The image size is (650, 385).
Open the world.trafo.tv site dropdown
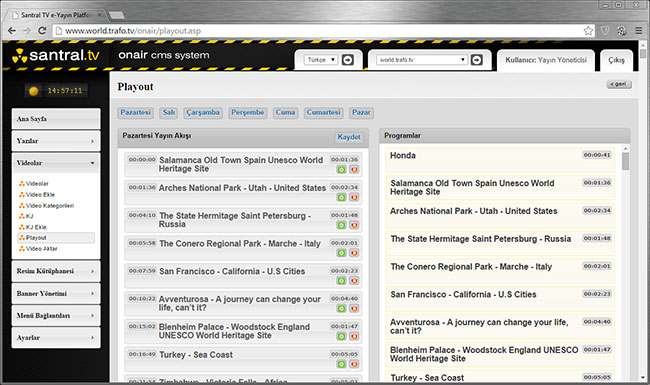(422, 60)
